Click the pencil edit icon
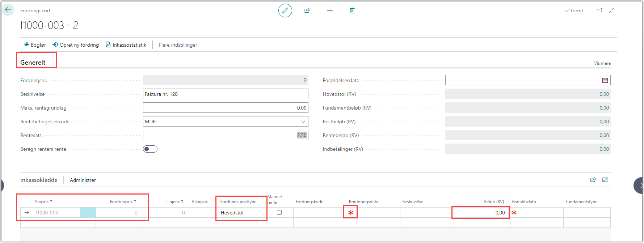Viewport: 644px width, 243px height. (285, 10)
